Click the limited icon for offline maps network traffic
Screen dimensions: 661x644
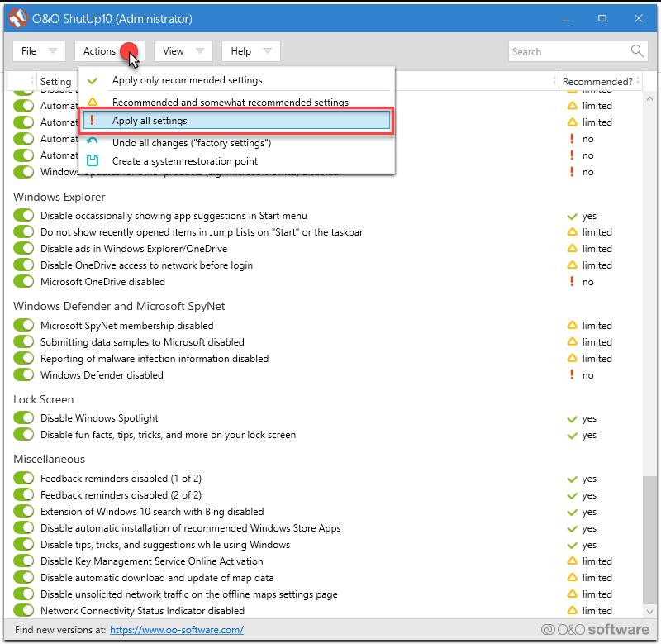[x=572, y=594]
